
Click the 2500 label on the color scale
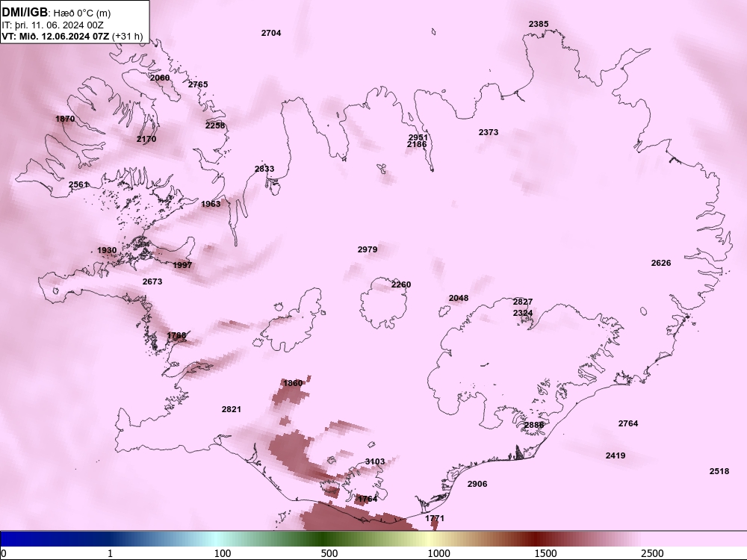(x=652, y=553)
